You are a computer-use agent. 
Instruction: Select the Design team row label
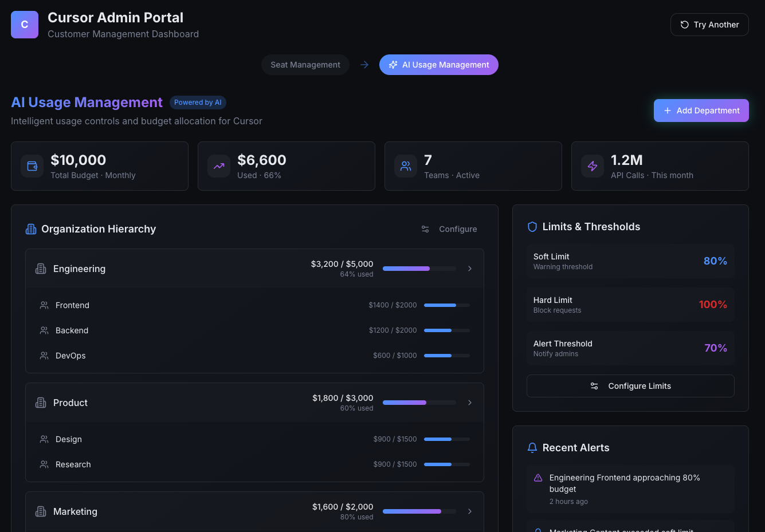point(69,439)
